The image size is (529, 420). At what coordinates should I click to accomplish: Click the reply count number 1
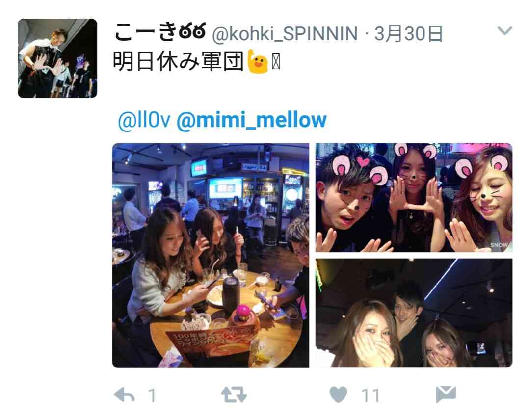[152, 395]
